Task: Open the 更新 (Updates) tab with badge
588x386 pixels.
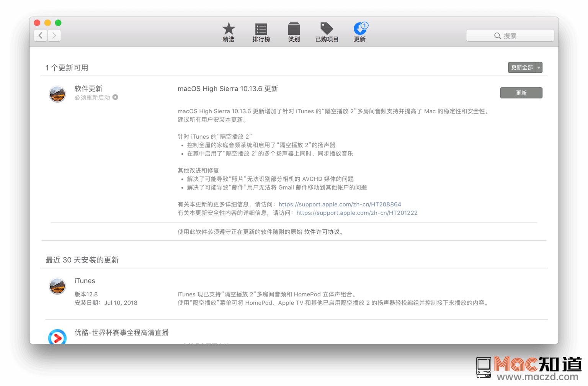Action: click(x=359, y=32)
